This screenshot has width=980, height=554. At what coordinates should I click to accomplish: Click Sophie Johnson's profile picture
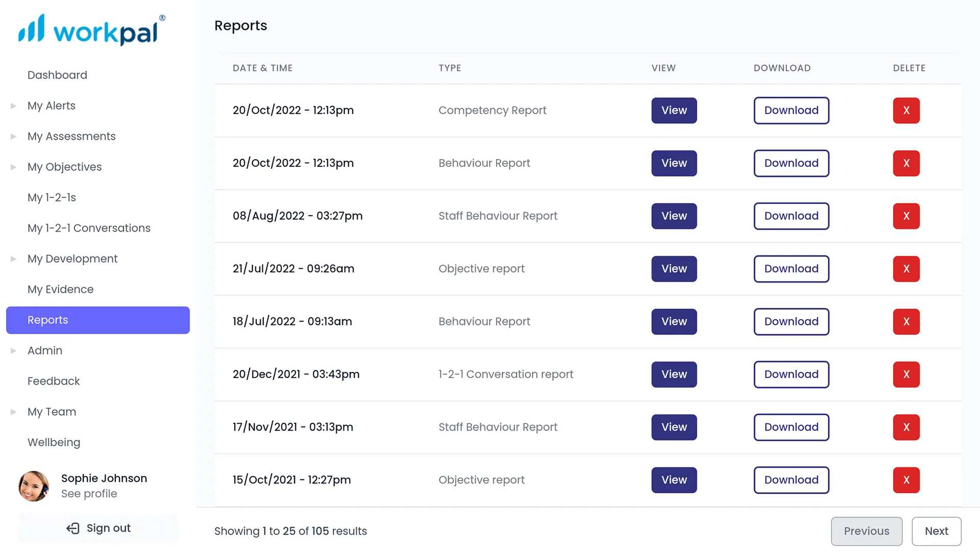click(x=33, y=486)
